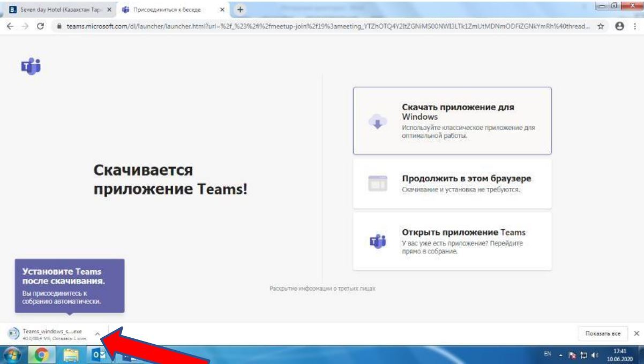Click the Установите Teams после скачивания tooltip
This screenshot has height=364, width=644.
tap(70, 286)
